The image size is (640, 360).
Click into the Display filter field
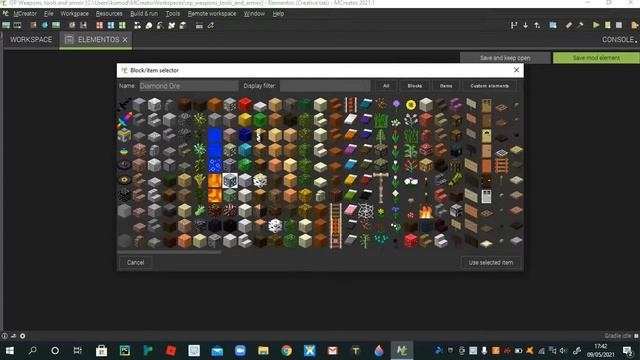pyautogui.click(x=325, y=86)
